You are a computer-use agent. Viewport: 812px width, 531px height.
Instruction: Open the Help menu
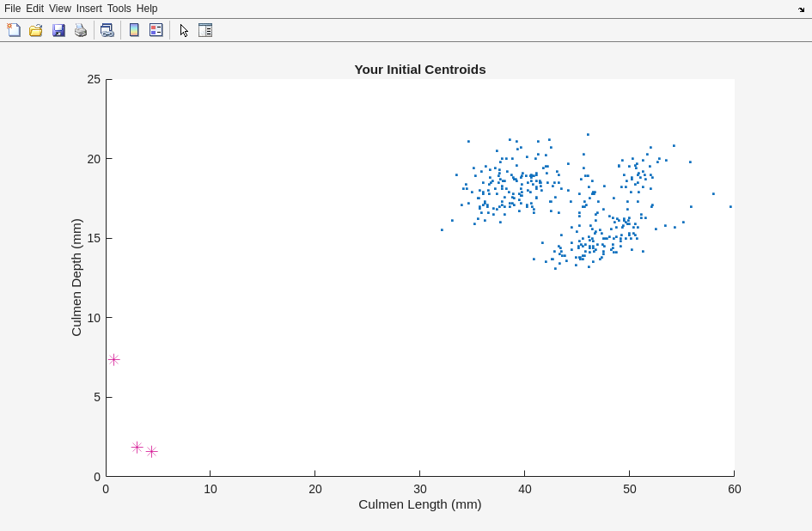[x=147, y=9]
